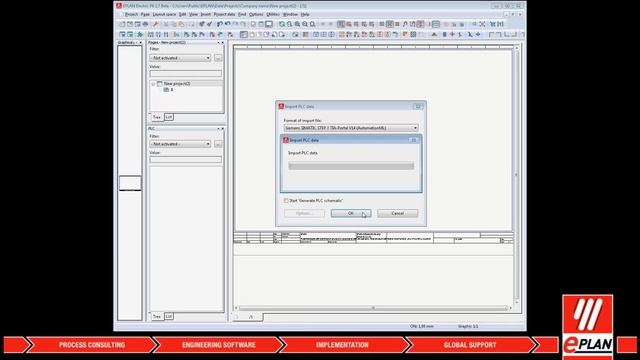The image size is (640, 360).
Task: Open the Find menu
Action: pyautogui.click(x=242, y=14)
